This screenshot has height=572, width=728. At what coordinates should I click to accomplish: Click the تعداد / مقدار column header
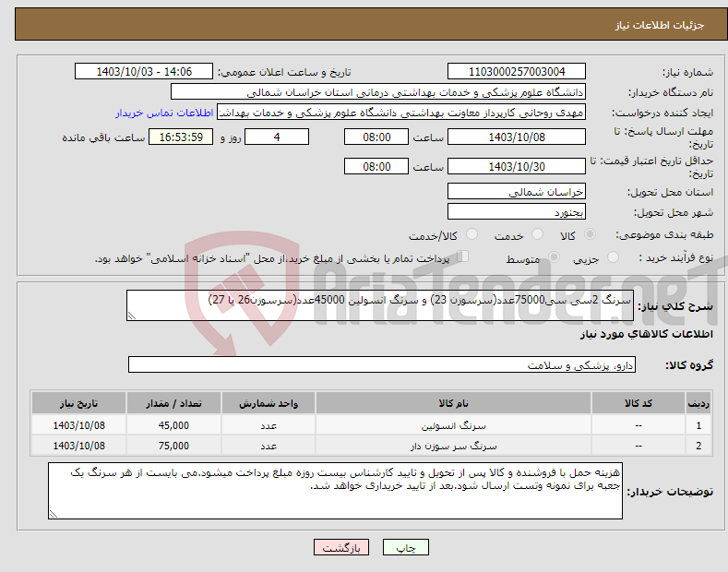click(x=173, y=403)
